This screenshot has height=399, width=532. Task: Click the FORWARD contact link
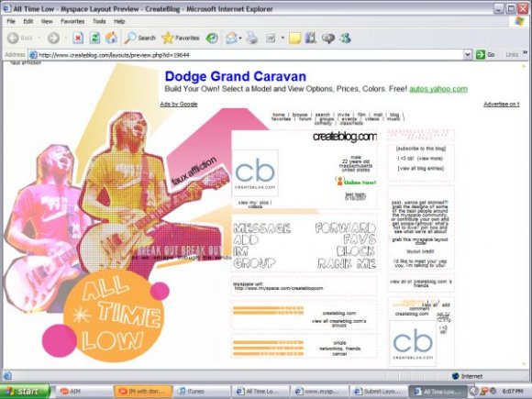point(346,228)
